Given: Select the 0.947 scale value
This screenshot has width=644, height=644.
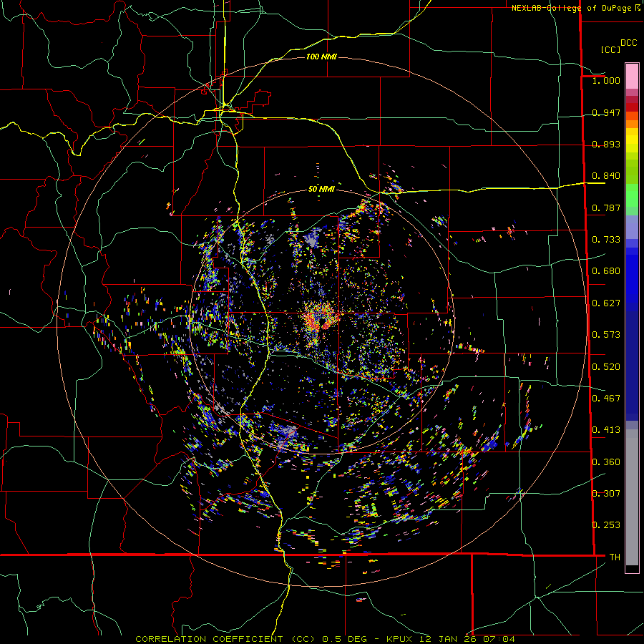Looking at the screenshot, I should click(606, 112).
